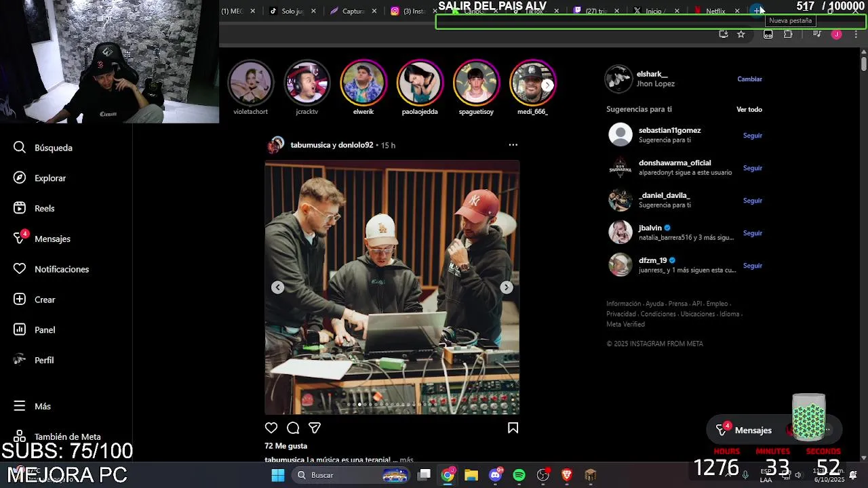Open Notificaciones heart in sidebar
Viewport: 868px width, 488px height.
52,269
